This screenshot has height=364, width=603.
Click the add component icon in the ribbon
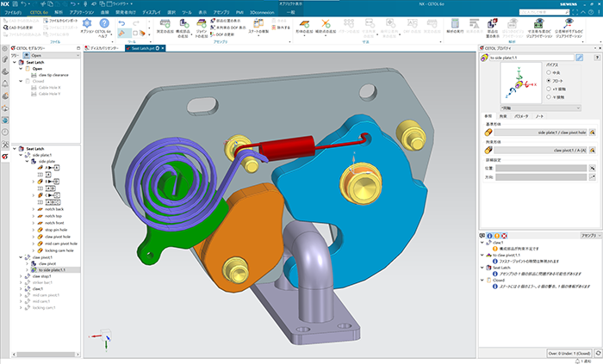(x=183, y=23)
